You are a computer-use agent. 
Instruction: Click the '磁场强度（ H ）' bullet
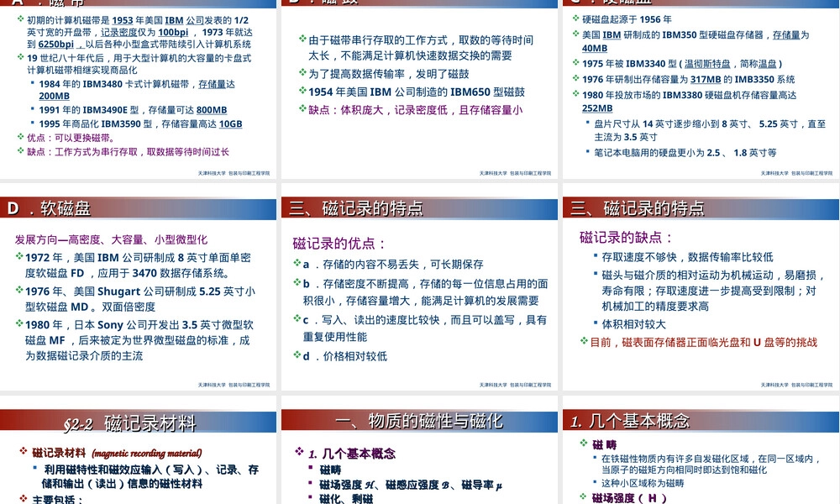pyautogui.click(x=629, y=498)
